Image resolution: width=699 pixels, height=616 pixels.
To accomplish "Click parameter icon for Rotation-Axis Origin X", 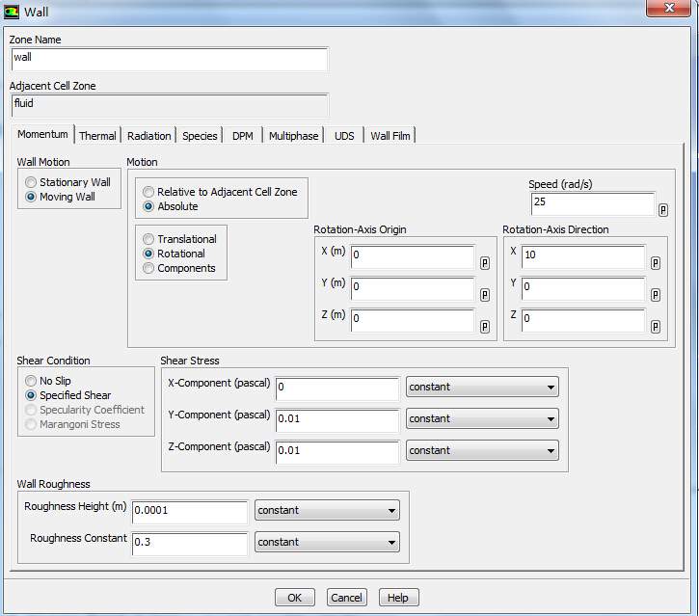I will click(485, 263).
